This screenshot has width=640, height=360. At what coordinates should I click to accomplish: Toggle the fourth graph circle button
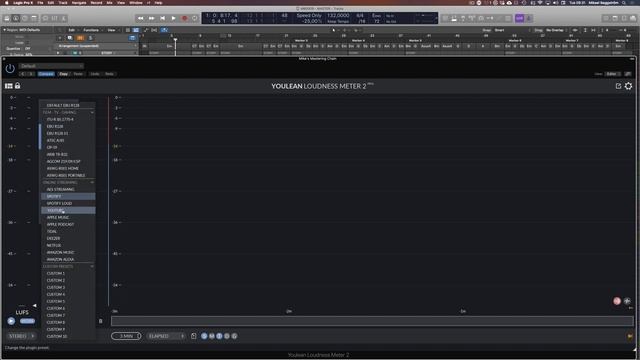(227, 336)
